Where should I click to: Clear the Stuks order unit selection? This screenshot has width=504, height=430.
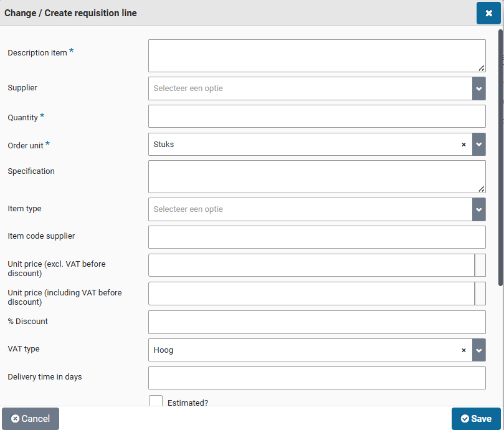464,145
